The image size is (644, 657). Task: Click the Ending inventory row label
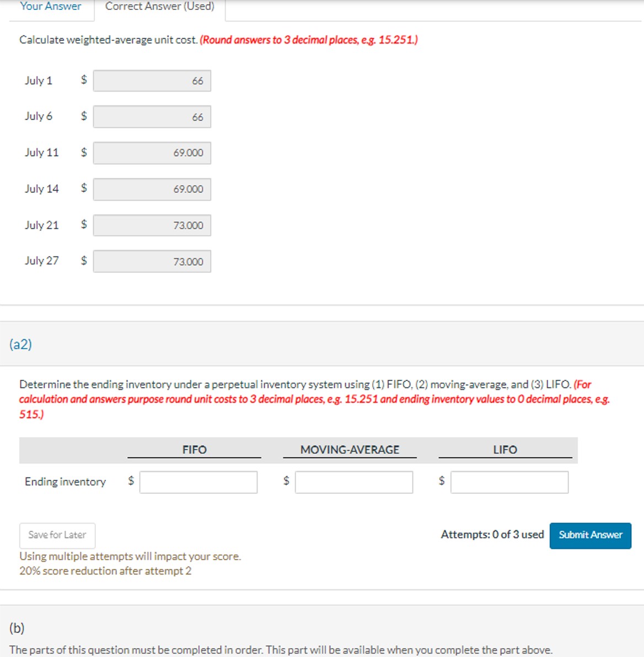pos(65,482)
